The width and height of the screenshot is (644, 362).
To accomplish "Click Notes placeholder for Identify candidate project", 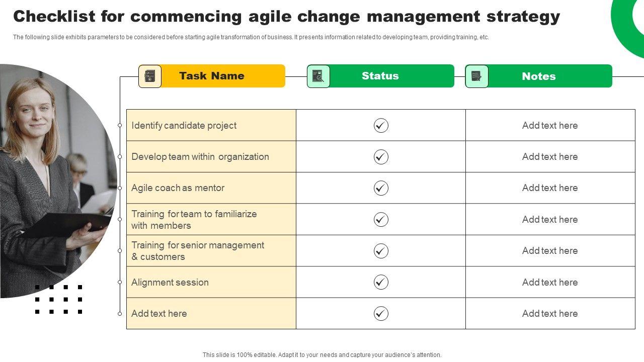I will click(x=550, y=126).
